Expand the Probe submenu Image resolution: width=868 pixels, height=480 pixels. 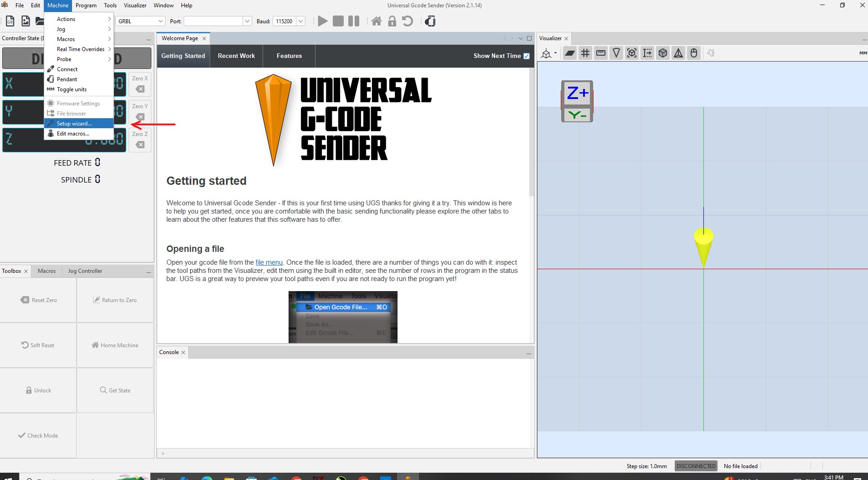coord(79,59)
